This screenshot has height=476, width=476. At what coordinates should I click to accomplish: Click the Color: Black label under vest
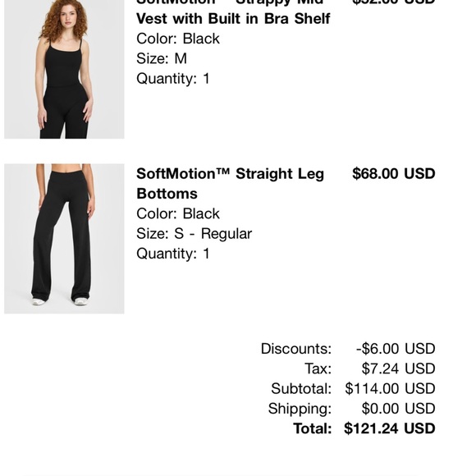(x=178, y=39)
